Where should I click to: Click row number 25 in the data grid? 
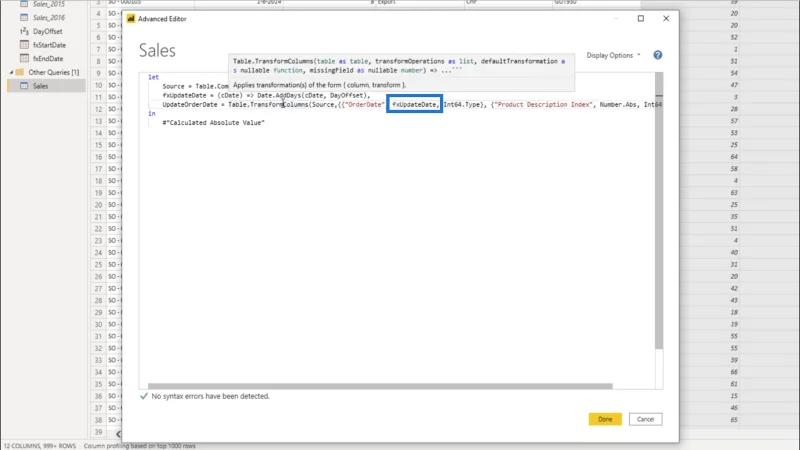click(x=98, y=264)
